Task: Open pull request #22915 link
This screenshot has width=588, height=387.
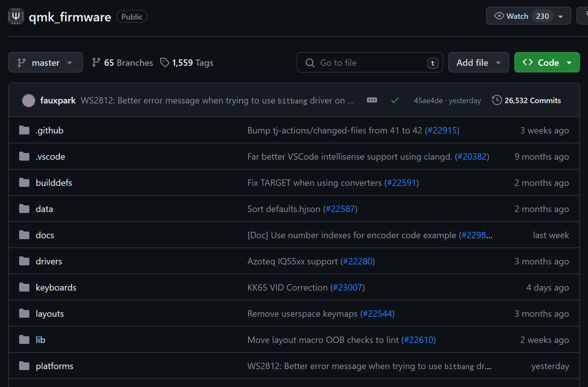Action: [442, 130]
